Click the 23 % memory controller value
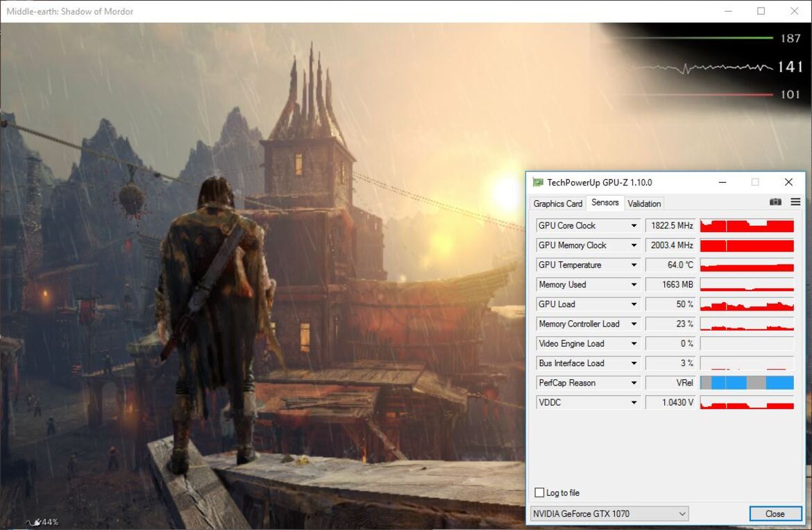 670,324
